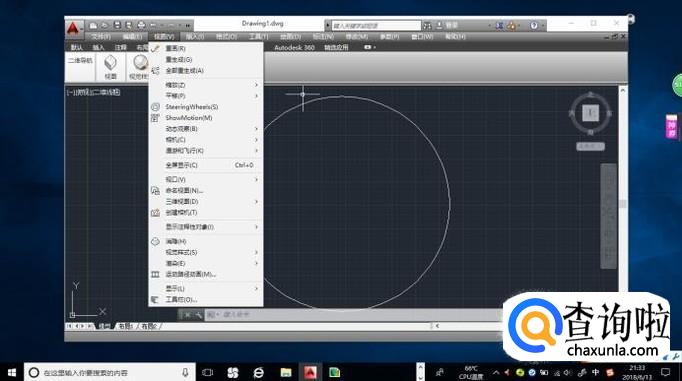Click the Save icon in quick access toolbar
682x381 pixels.
pos(117,25)
